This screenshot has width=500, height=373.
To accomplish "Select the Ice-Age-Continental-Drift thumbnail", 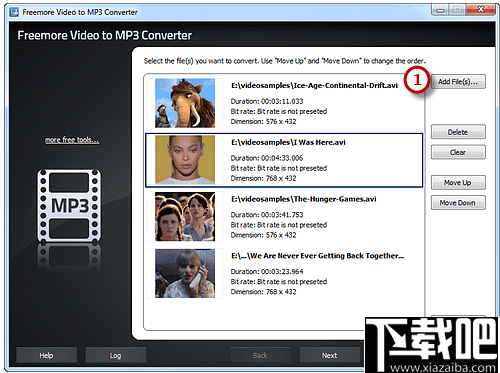I will (x=185, y=103).
